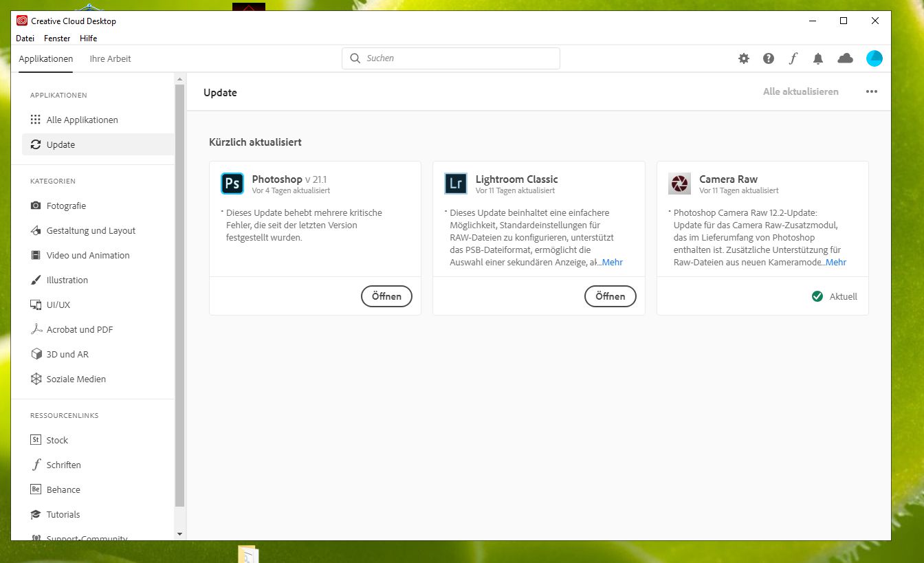The height and width of the screenshot is (563, 924).
Task: Click the search magnifier icon
Action: (x=355, y=58)
